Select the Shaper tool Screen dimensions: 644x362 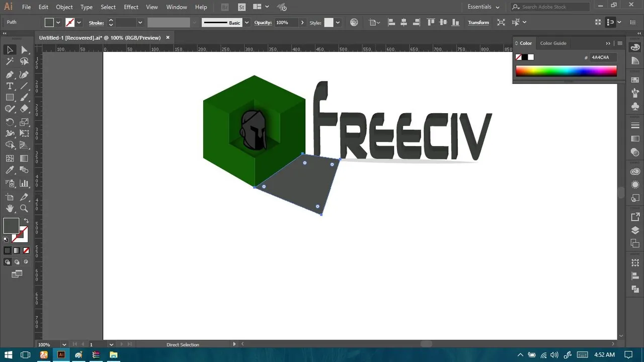tap(10, 109)
